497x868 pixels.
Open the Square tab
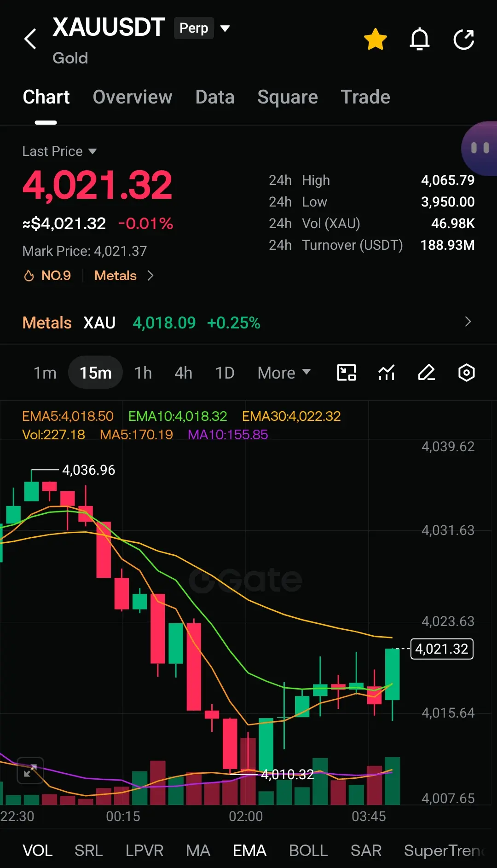click(288, 97)
